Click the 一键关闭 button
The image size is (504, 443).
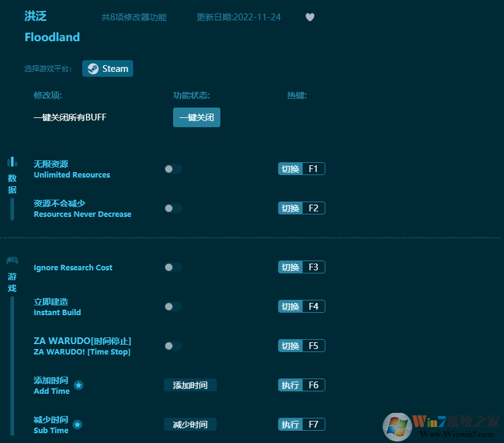[x=196, y=117]
